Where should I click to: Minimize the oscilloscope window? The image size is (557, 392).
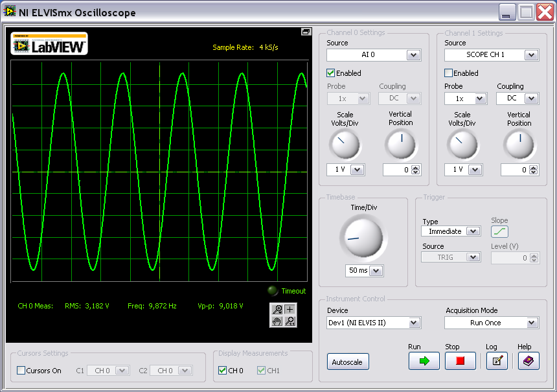(507, 12)
